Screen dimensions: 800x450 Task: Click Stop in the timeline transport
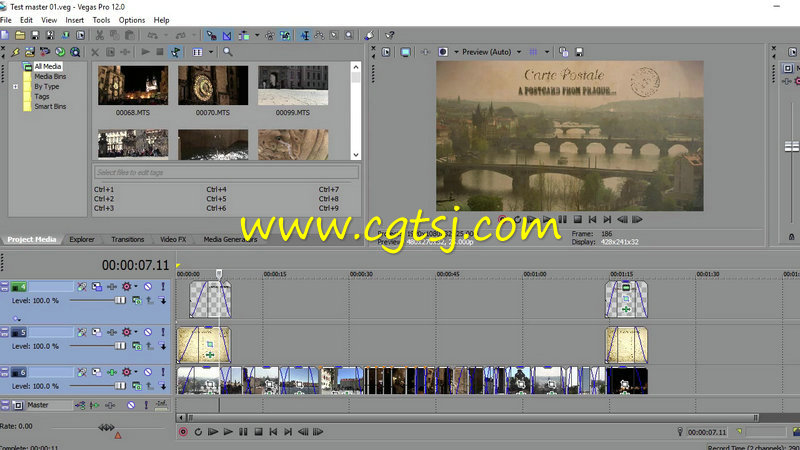[x=258, y=432]
